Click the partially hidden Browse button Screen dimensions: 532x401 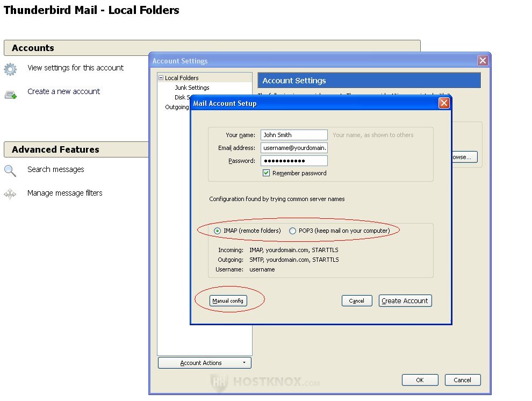tap(464, 157)
